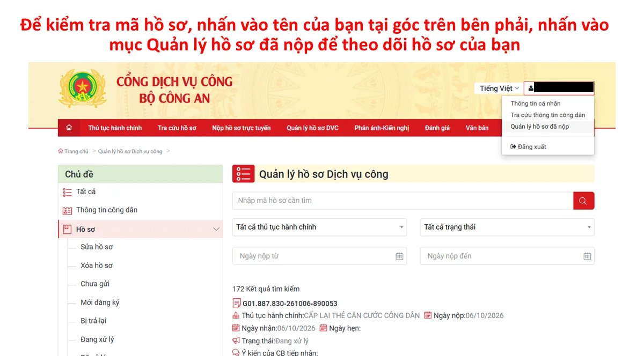The height and width of the screenshot is (362, 644).
Task: Click the ID card icon beside Thông tin công dân
Action: point(67,211)
